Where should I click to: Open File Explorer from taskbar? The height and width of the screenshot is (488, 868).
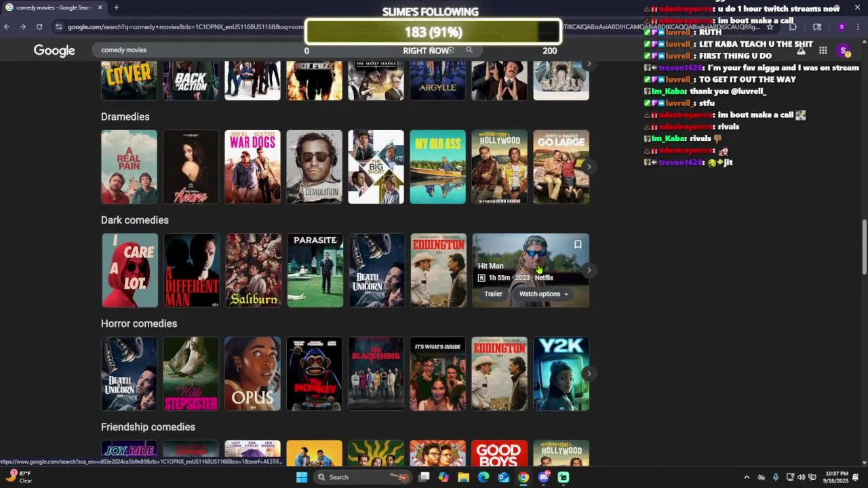coord(463,477)
